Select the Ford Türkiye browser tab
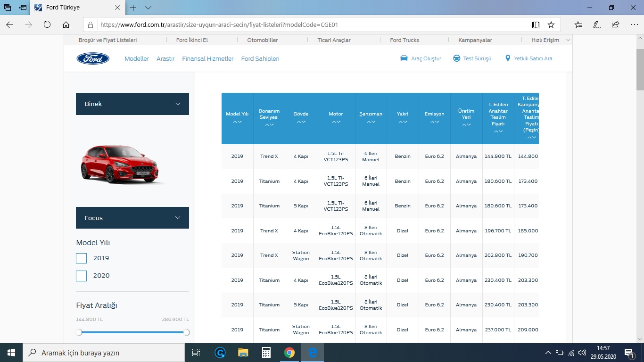 click(78, 8)
